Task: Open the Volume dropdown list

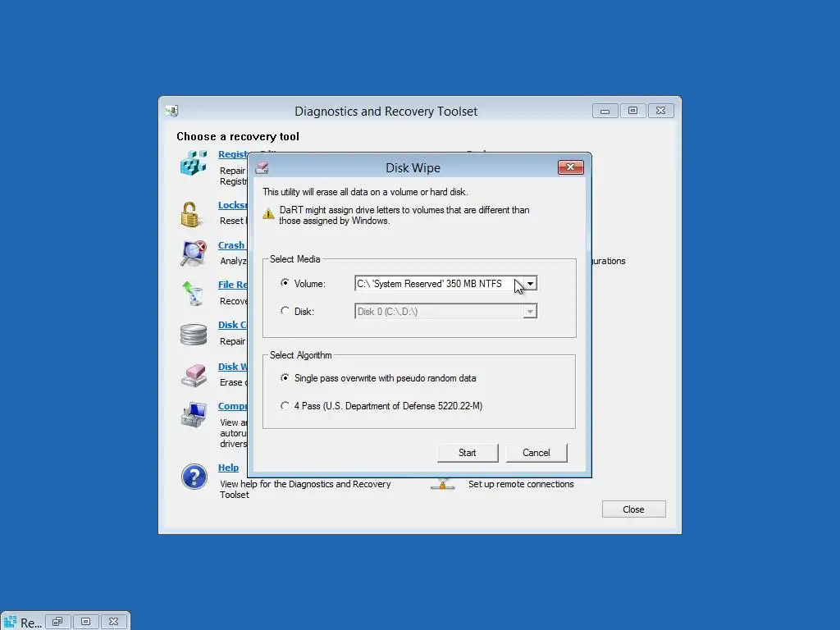Action: (530, 283)
